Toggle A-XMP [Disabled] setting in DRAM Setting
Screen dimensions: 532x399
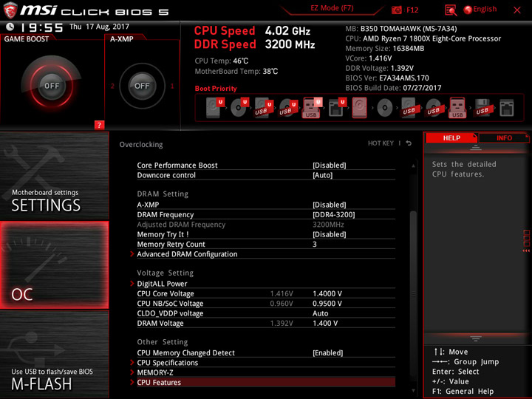point(329,205)
